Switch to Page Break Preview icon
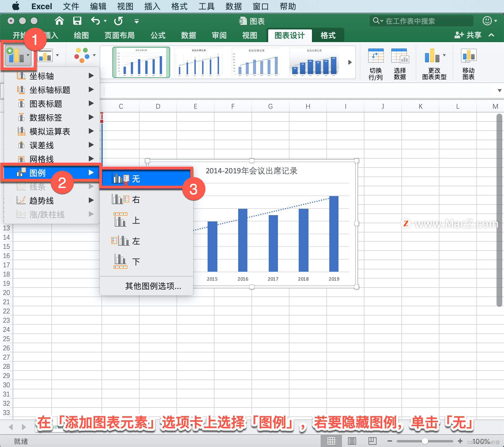Screen dimensions: 504x447 point(372,441)
